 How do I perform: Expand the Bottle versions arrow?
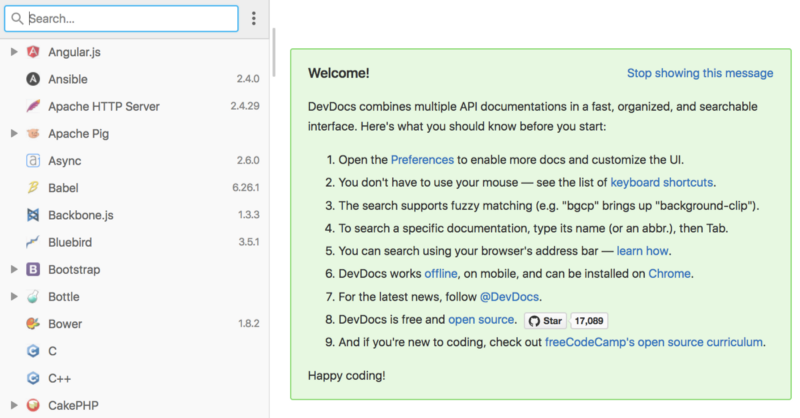pyautogui.click(x=14, y=297)
